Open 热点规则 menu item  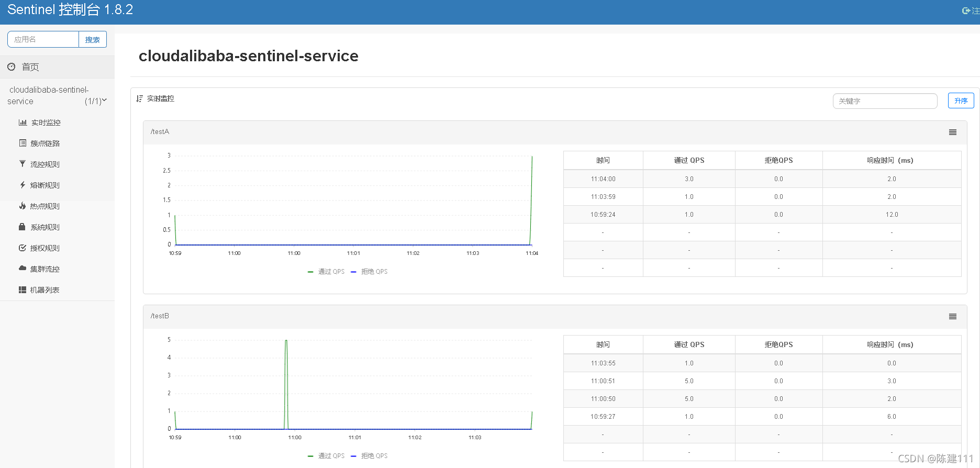[45, 206]
